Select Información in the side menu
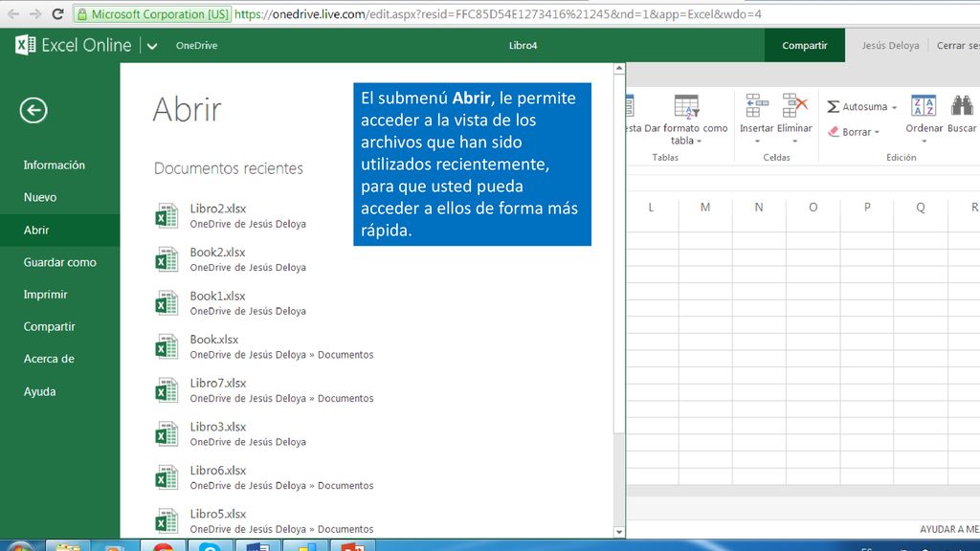This screenshot has width=980, height=551. click(55, 165)
